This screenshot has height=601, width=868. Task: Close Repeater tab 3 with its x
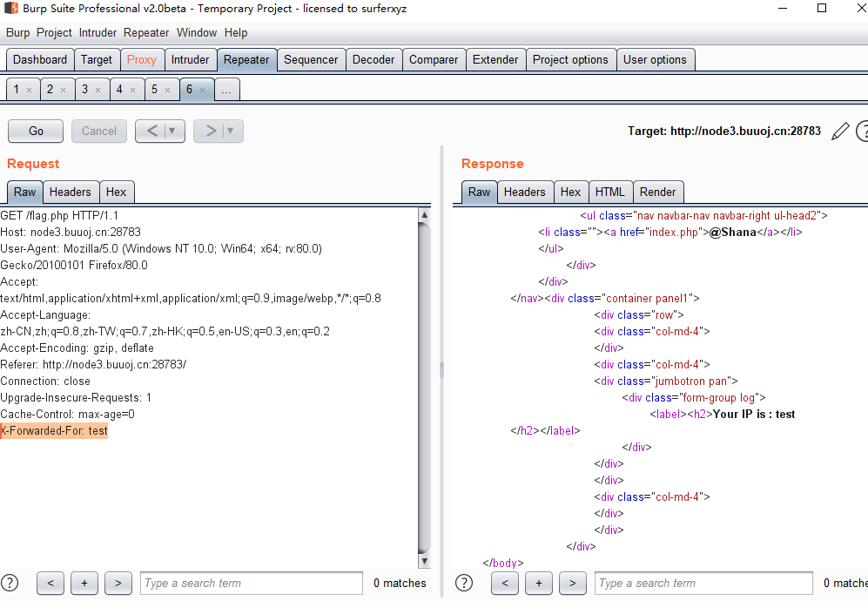98,90
